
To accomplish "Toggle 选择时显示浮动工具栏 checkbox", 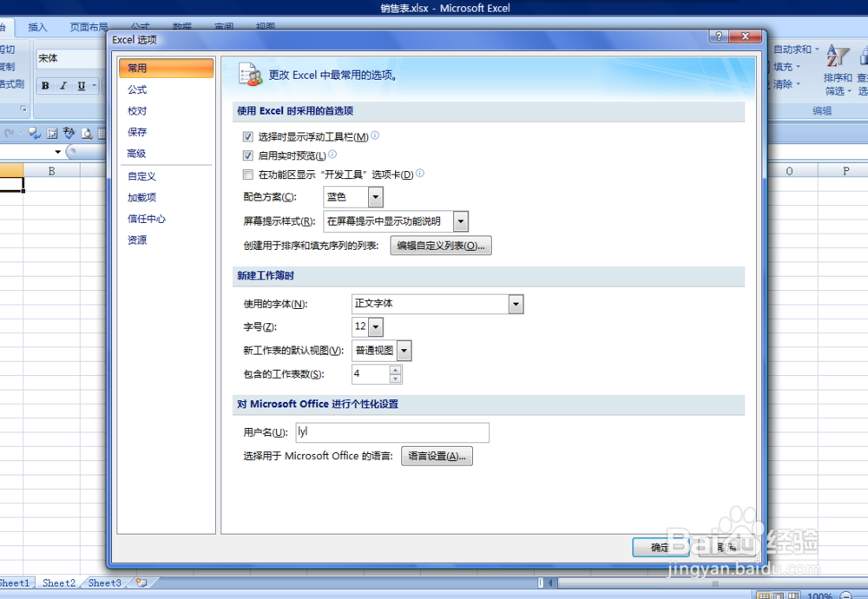I will coord(248,137).
